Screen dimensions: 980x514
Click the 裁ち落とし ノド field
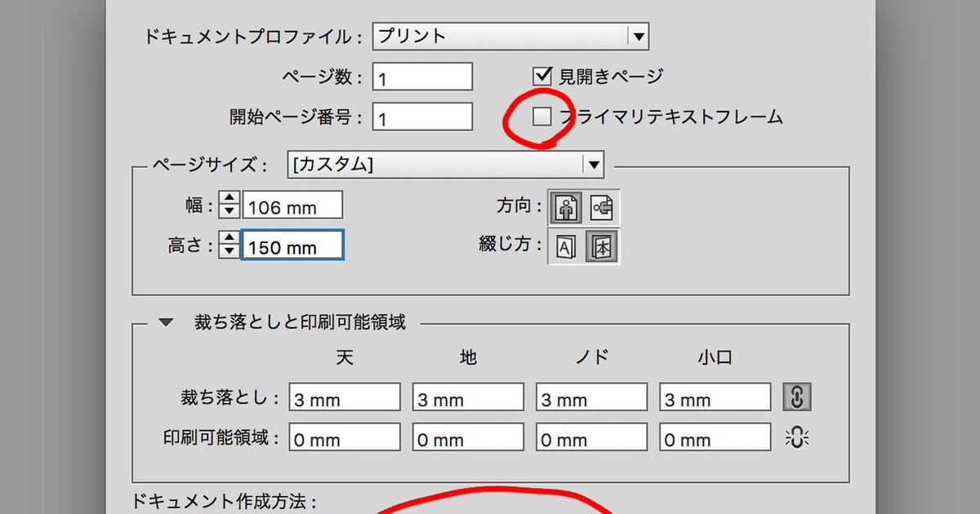tap(591, 398)
